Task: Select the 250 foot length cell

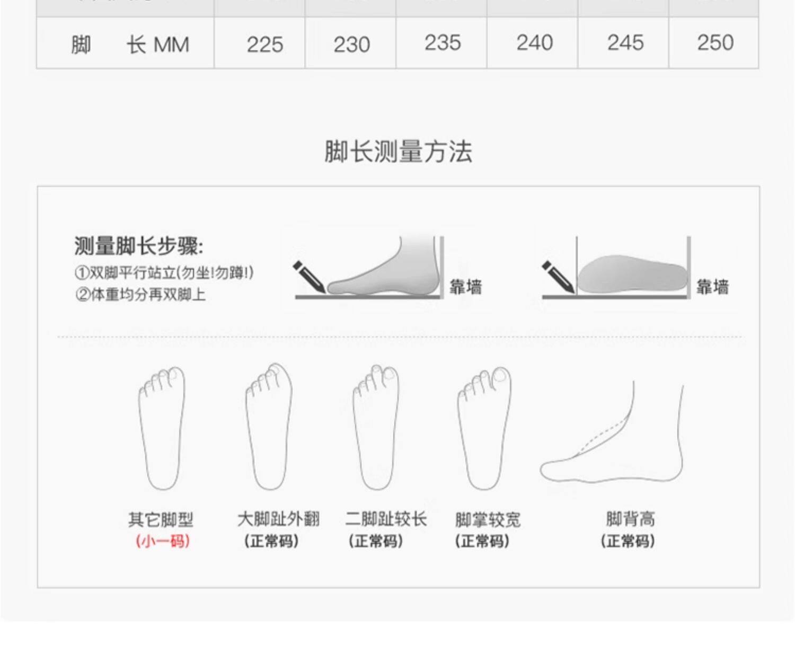Action: 714,43
